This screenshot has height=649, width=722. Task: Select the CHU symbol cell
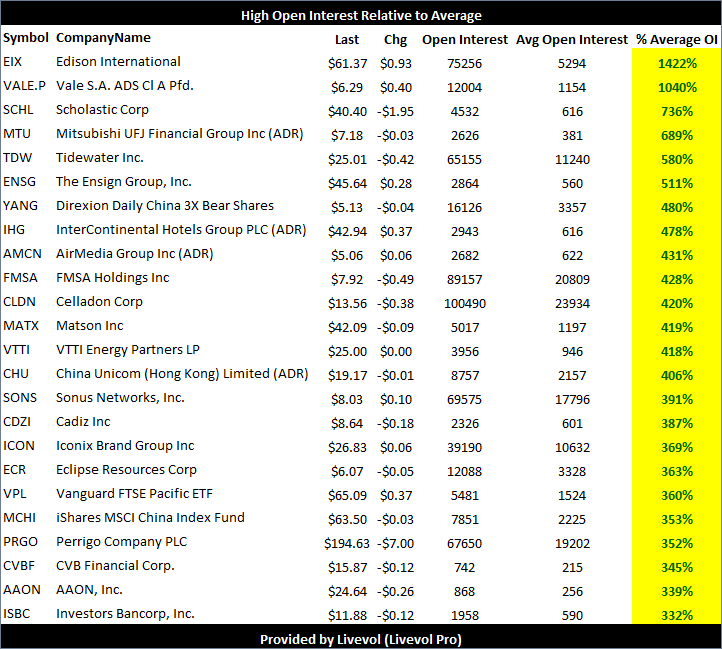tap(16, 373)
